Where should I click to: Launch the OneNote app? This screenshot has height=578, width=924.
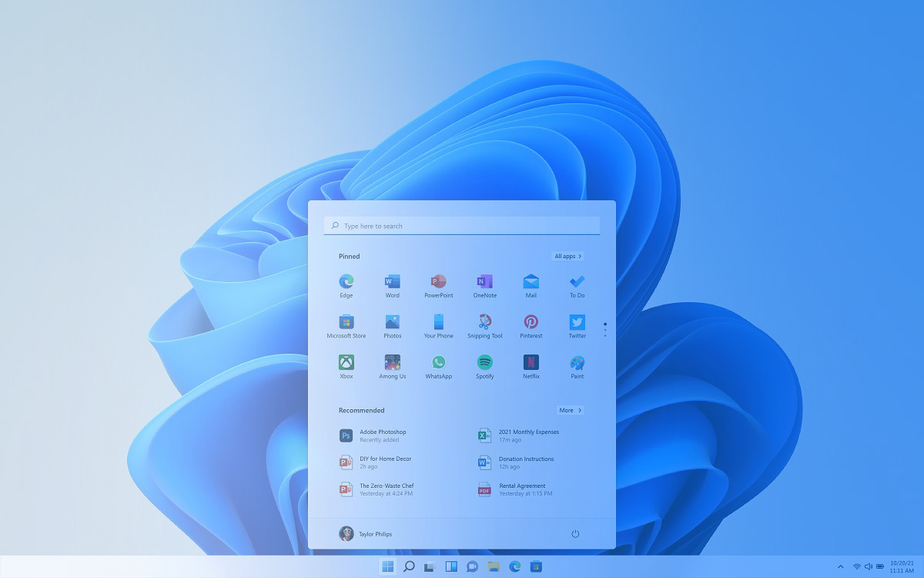click(x=485, y=284)
